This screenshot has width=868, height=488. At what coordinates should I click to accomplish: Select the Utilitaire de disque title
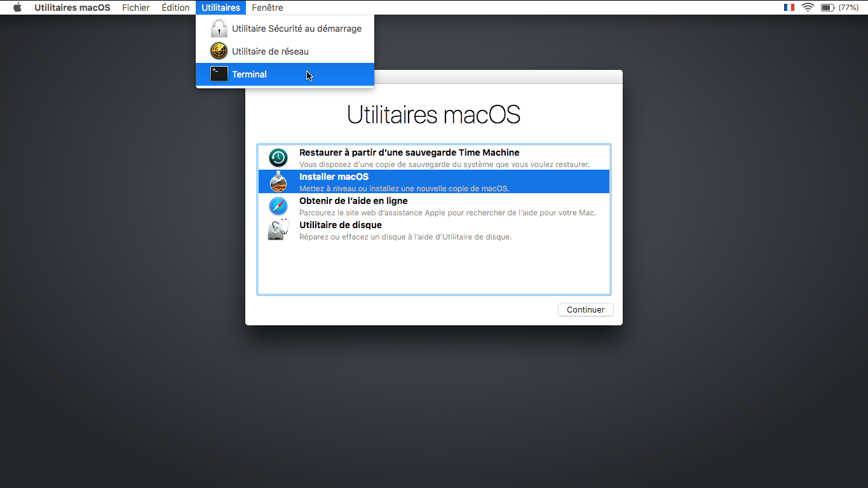coord(341,225)
